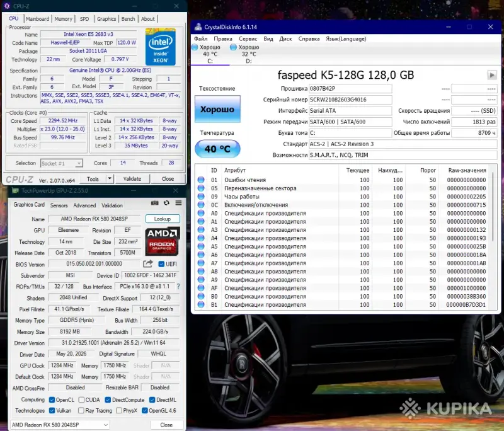Open the Socket #1 selection dropdown

pos(62,163)
